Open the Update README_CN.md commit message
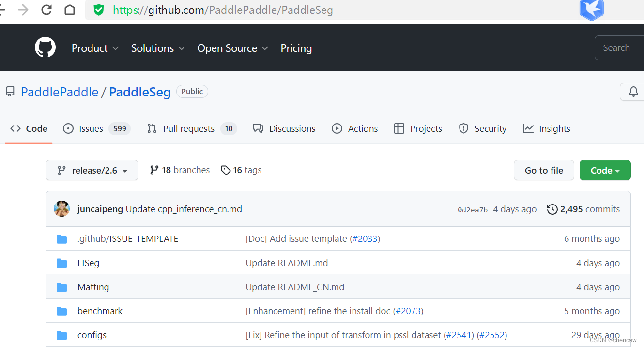The image size is (644, 347). click(x=295, y=287)
